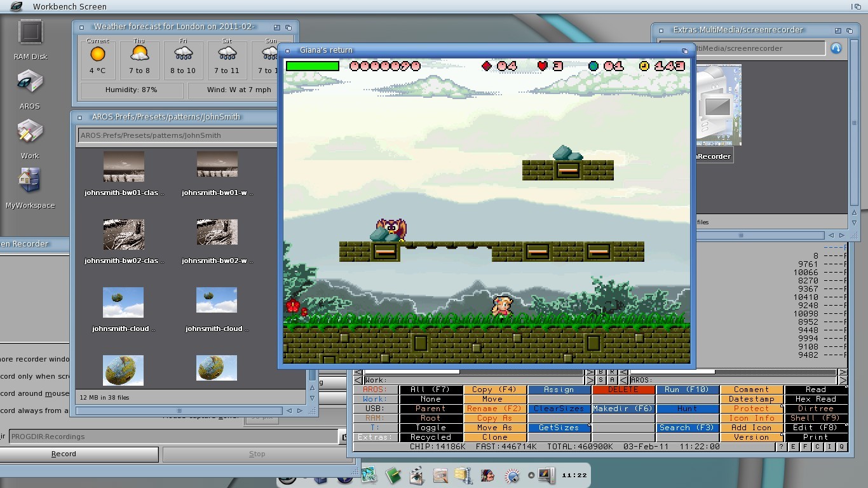Viewport: 868px width, 488px height.
Task: Select the Fri rain forecast tile
Action: coord(183,59)
